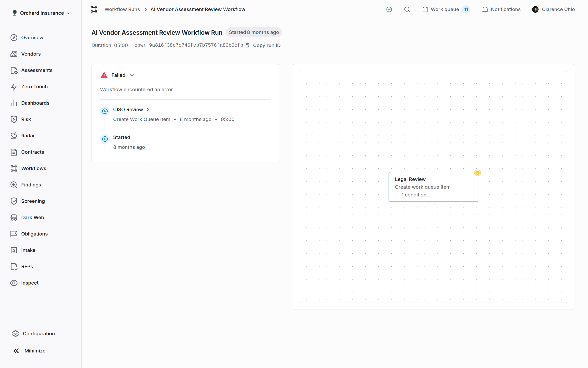The image size is (588, 368).
Task: Open the Dashboards bar chart icon
Action: pyautogui.click(x=14, y=103)
